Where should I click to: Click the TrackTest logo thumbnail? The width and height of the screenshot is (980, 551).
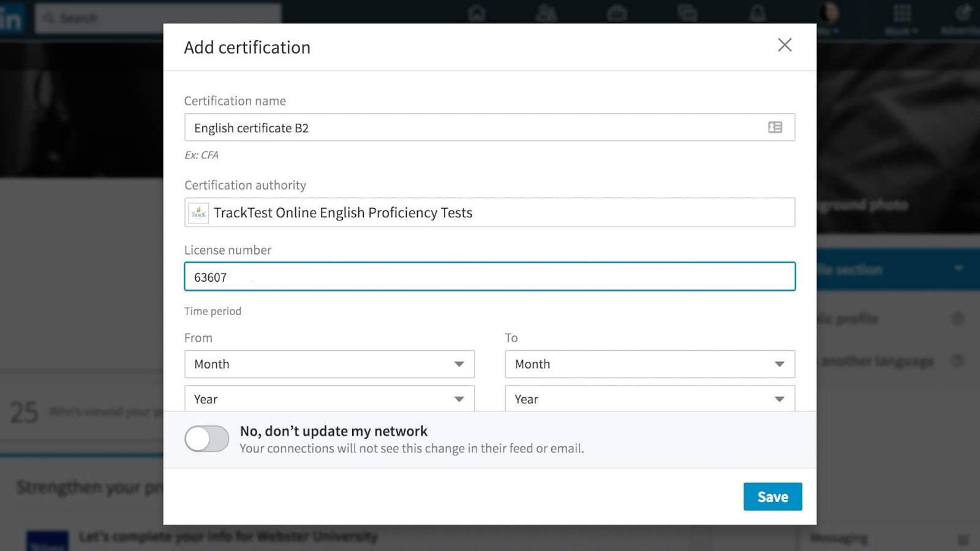(198, 213)
